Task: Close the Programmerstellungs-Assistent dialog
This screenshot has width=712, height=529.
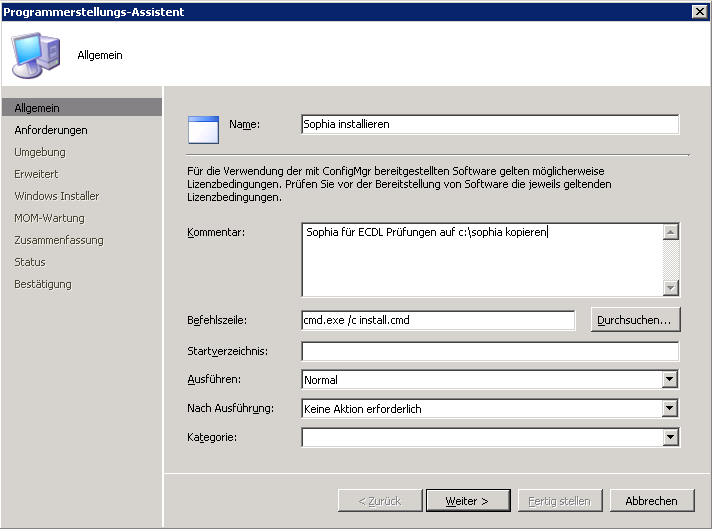Action: [699, 11]
